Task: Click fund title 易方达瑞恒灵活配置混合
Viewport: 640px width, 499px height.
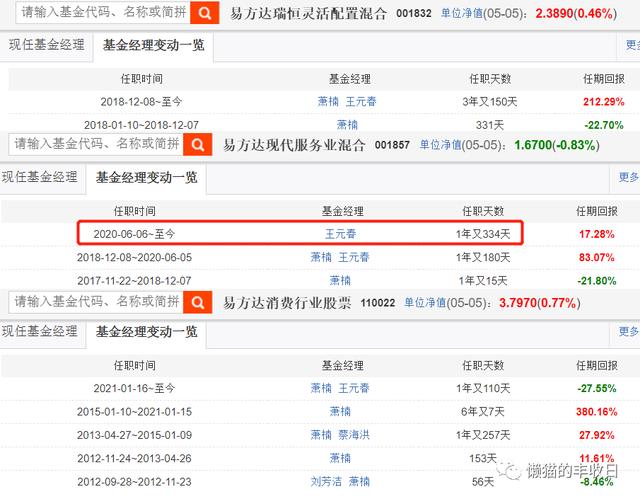Action: click(x=308, y=13)
